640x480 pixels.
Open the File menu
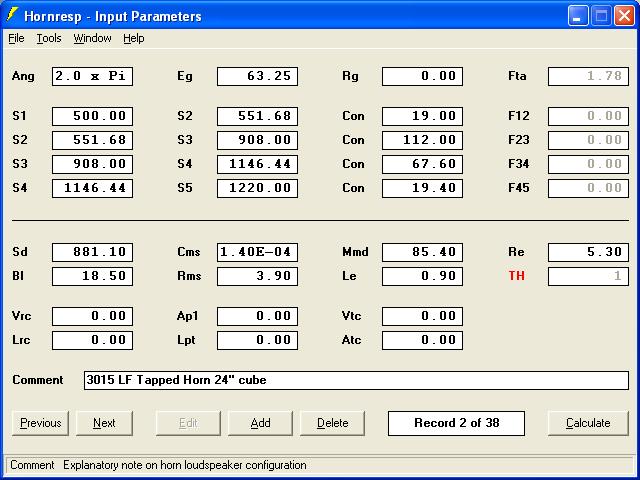[x=16, y=38]
